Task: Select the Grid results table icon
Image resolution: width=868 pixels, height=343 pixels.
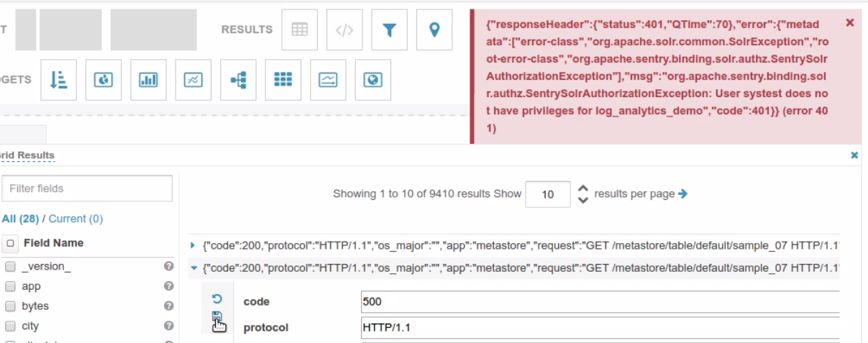Action: [300, 29]
